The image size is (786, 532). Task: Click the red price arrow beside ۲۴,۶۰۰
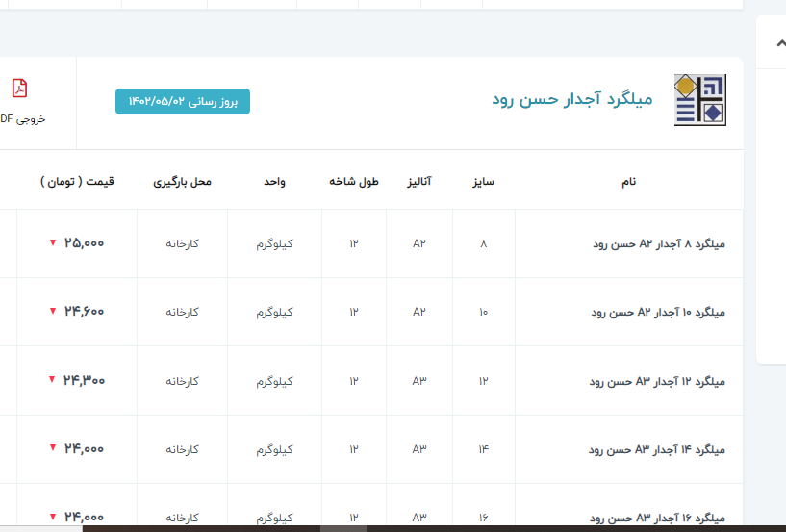pos(53,312)
